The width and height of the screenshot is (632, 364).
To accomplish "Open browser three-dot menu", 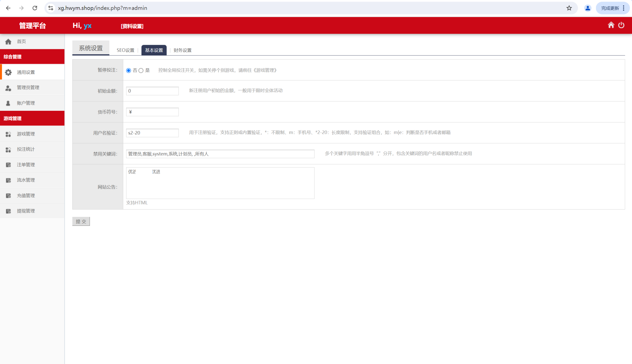I will tap(624, 8).
